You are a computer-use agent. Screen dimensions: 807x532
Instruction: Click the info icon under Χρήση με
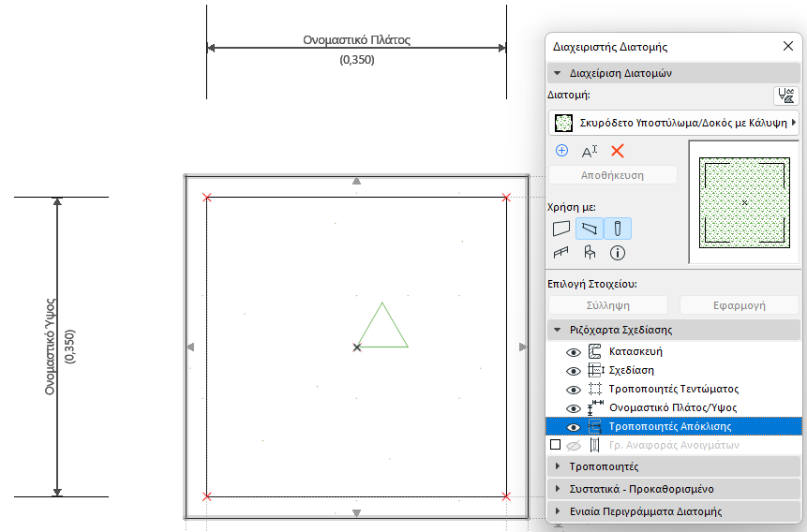(618, 253)
